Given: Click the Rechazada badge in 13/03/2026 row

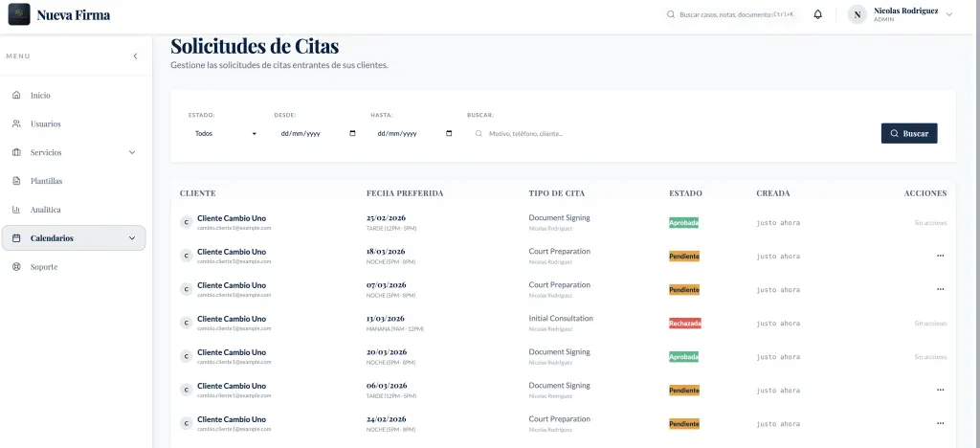Looking at the screenshot, I should point(685,323).
